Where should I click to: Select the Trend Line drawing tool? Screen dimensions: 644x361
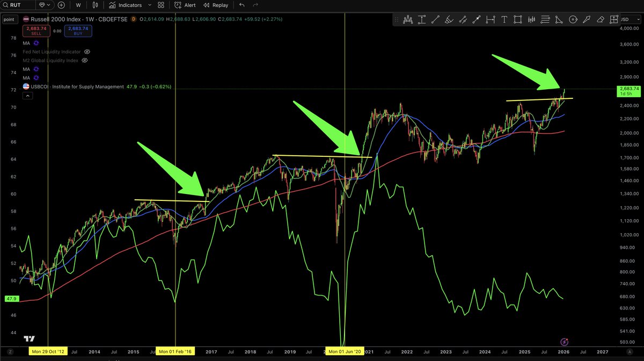435,19
